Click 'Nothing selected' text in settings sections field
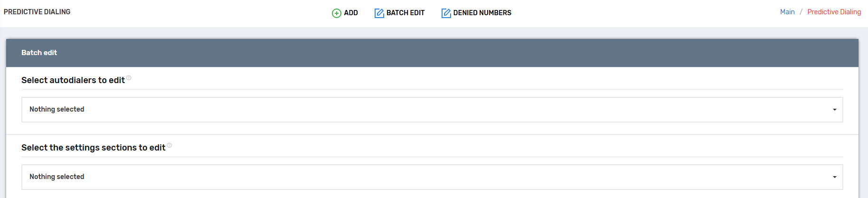The width and height of the screenshot is (868, 198). point(57,177)
